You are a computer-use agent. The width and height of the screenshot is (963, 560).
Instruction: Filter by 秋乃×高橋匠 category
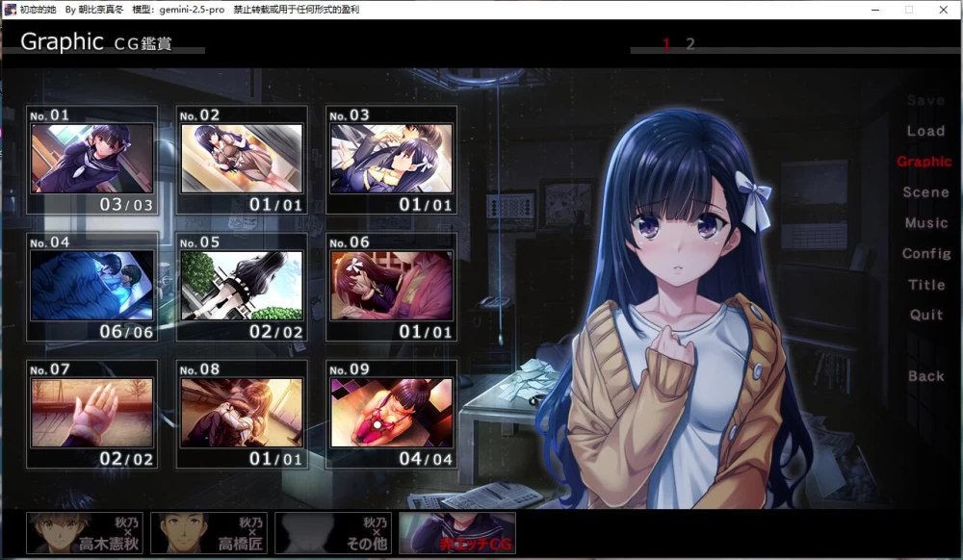coord(209,533)
